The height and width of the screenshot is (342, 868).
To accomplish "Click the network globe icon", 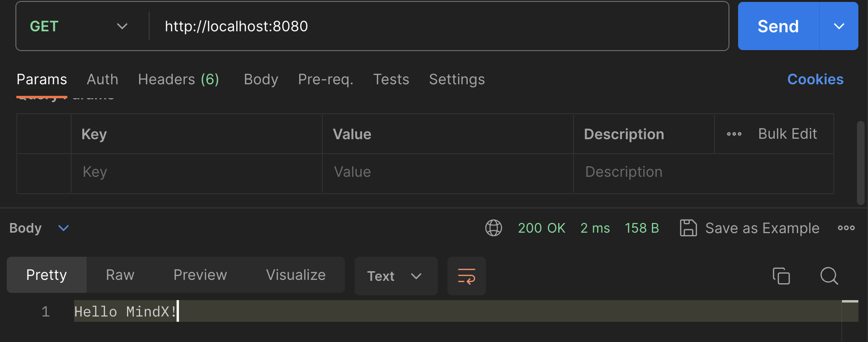I will 493,228.
